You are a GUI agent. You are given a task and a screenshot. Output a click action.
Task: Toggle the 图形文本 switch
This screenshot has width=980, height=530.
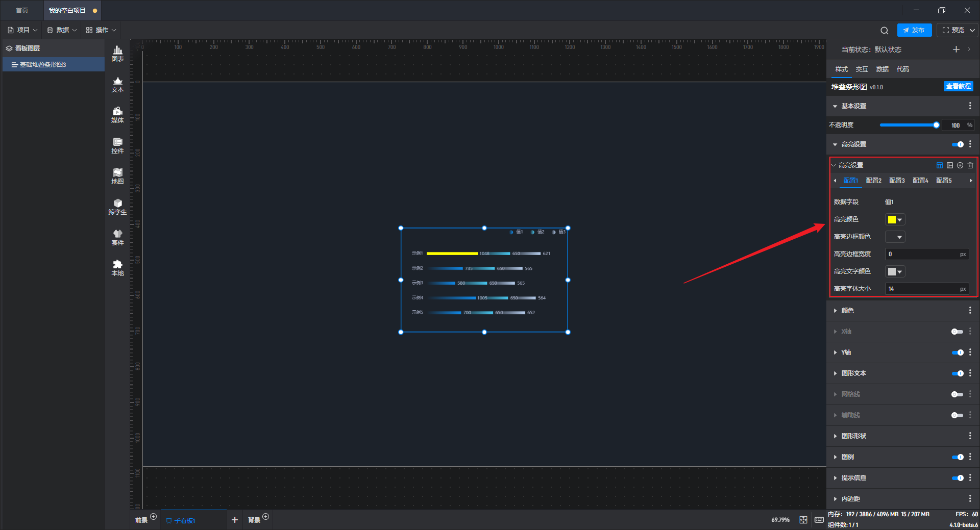pos(958,373)
